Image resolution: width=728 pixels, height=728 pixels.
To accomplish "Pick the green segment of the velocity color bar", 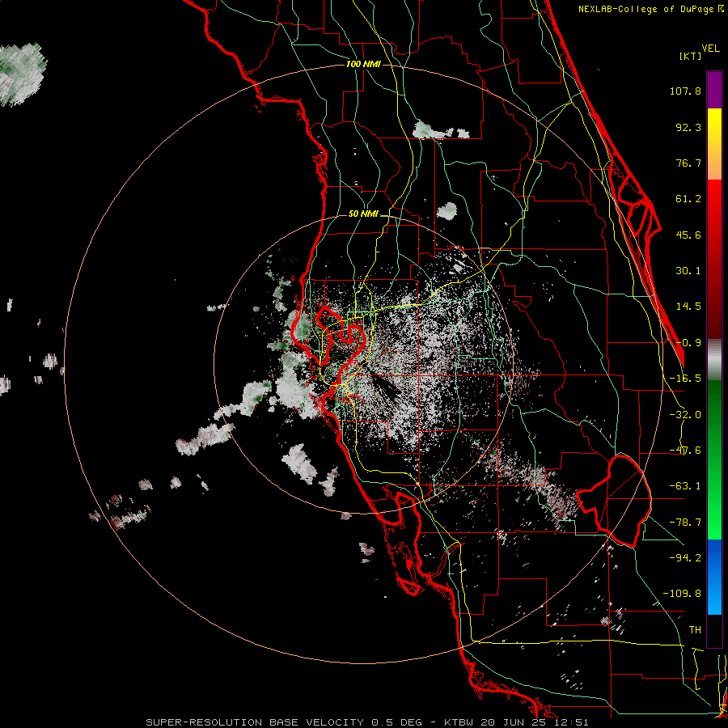I will pos(714,459).
